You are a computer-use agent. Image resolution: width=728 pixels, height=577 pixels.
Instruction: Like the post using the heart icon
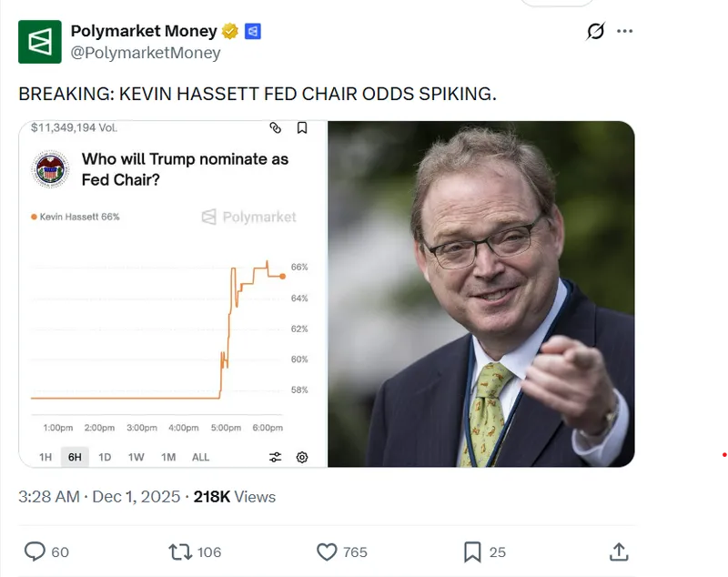(x=326, y=552)
